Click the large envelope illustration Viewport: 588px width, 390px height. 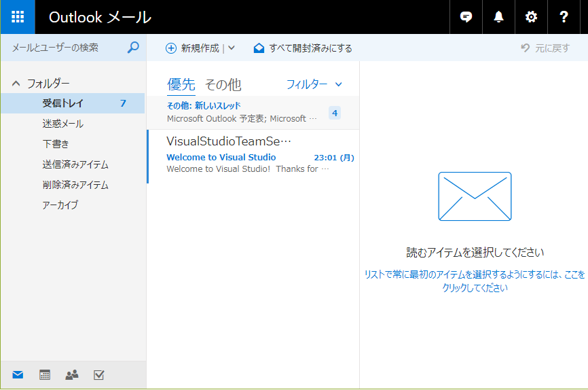[475, 196]
